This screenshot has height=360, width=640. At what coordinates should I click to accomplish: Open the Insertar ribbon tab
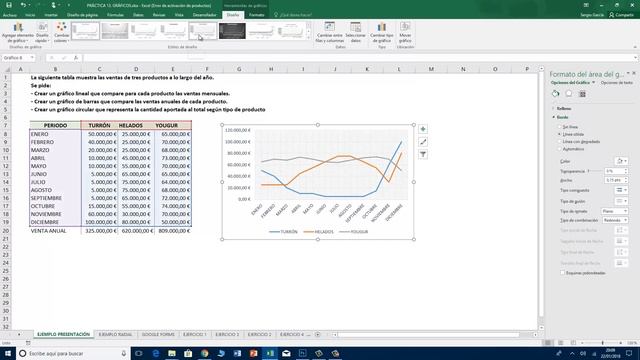51,15
